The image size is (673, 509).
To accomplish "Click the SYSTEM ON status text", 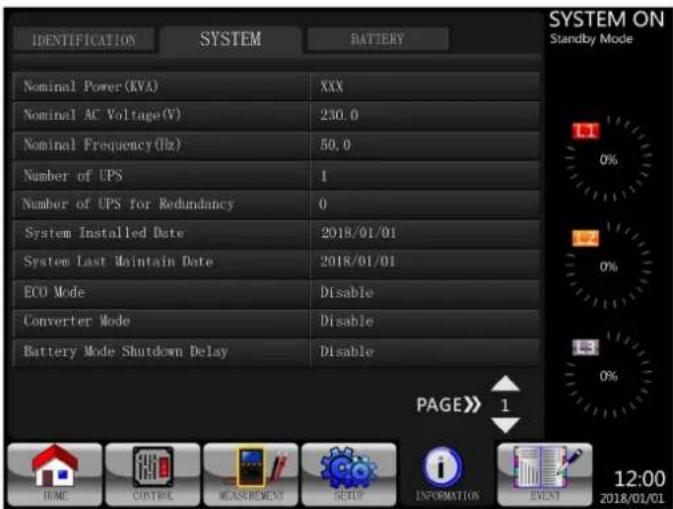I will tap(606, 19).
